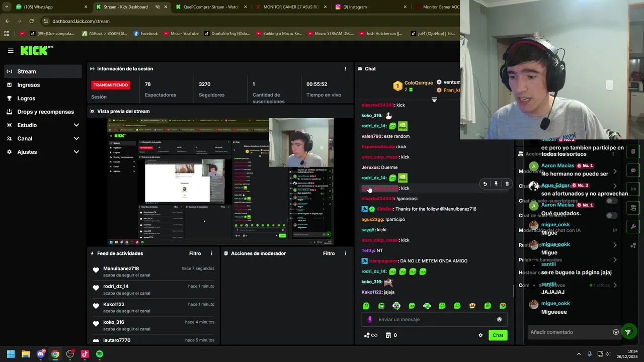Click Manuibanez718 follow activity entry
This screenshot has height=362, width=644.
point(153,271)
